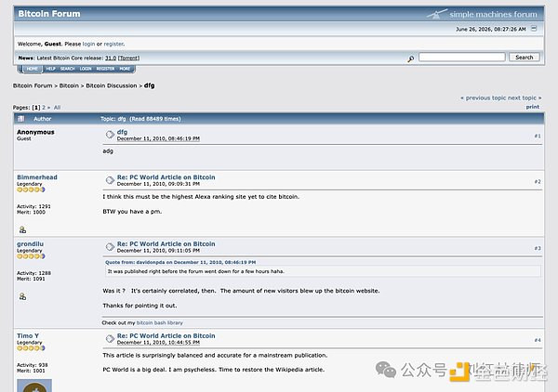
Task: Open Bimmerhead's Re: PC World Article title
Action: pyautogui.click(x=166, y=177)
